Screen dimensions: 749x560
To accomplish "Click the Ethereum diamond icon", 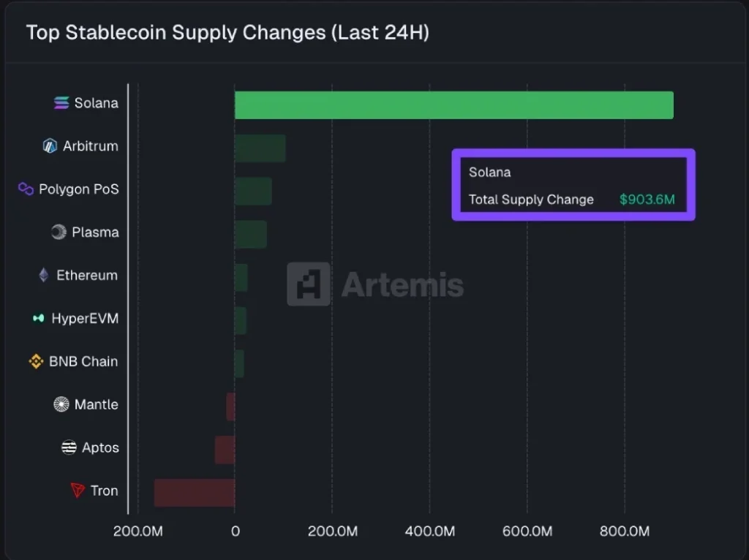I will point(44,276).
